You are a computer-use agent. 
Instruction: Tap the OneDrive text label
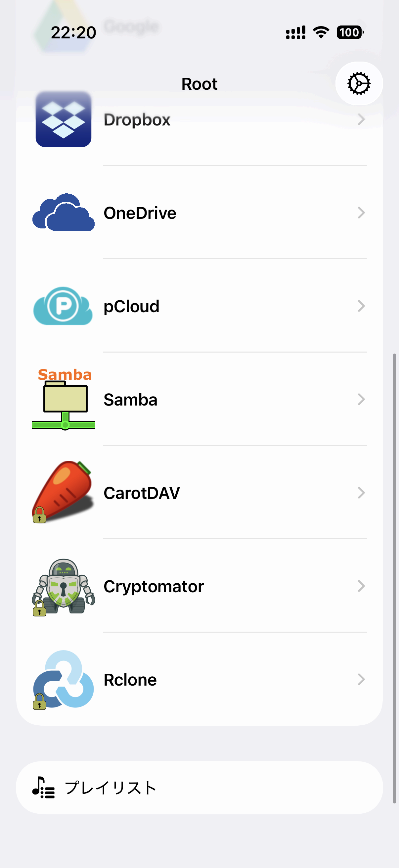(x=140, y=213)
